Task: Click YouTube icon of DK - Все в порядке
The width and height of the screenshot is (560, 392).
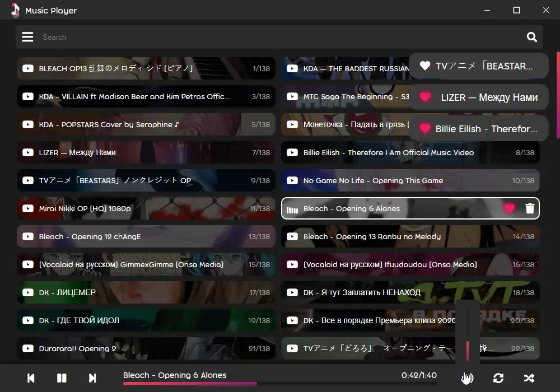Action: 292,320
